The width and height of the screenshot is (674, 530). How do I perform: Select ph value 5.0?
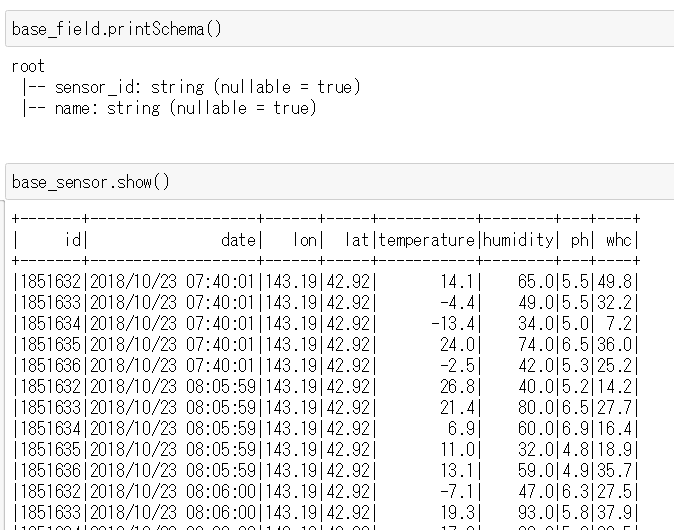(x=575, y=324)
